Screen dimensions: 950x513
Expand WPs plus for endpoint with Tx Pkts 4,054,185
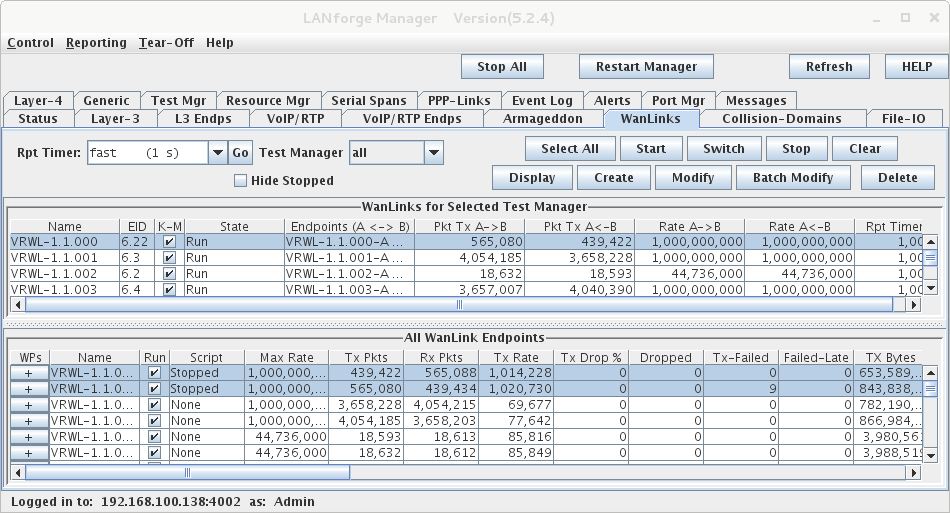(29, 421)
